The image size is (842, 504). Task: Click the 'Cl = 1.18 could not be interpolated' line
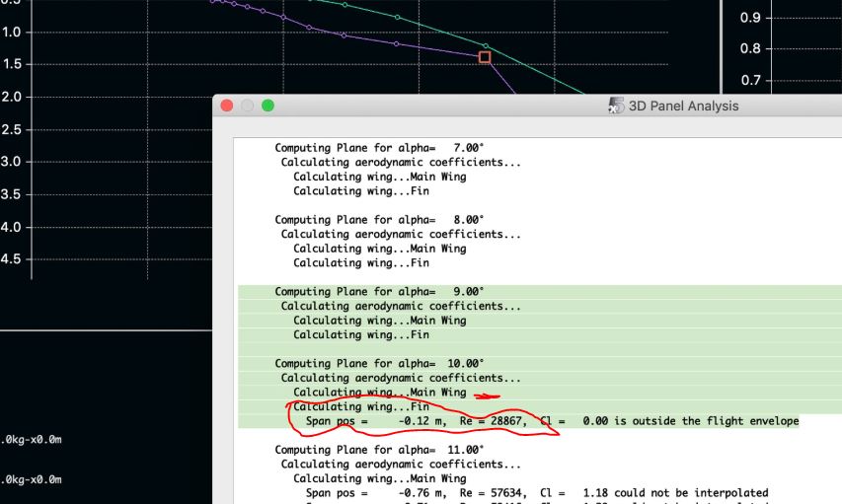click(537, 493)
